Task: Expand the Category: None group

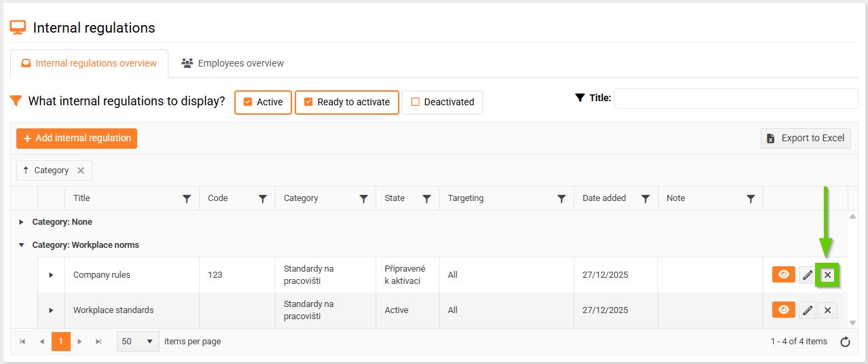Action: click(x=21, y=222)
